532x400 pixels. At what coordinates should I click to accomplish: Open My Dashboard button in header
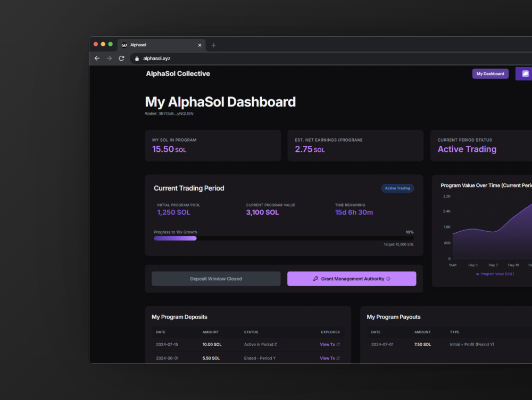[491, 74]
